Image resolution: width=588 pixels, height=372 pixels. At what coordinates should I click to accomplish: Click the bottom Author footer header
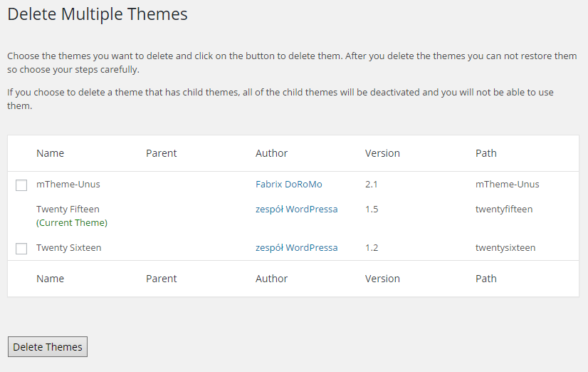271,279
